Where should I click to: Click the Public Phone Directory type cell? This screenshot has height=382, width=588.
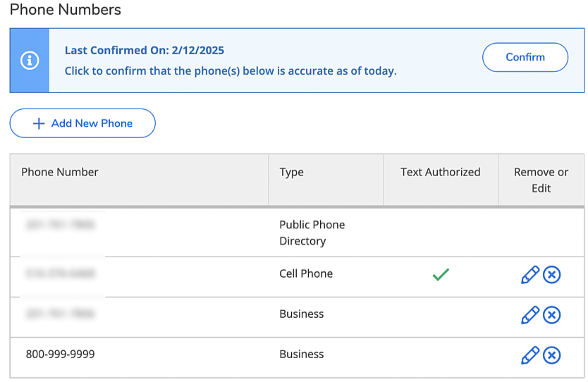pos(312,233)
